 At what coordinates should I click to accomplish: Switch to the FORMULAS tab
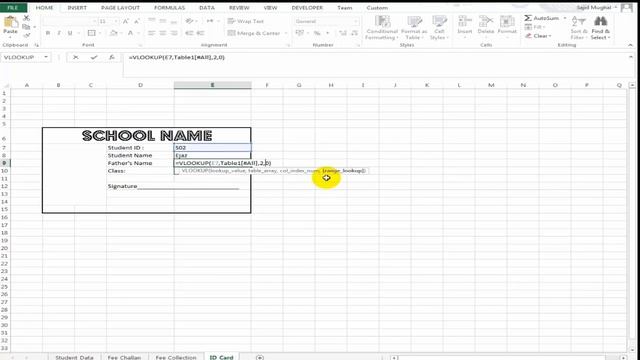tap(169, 8)
